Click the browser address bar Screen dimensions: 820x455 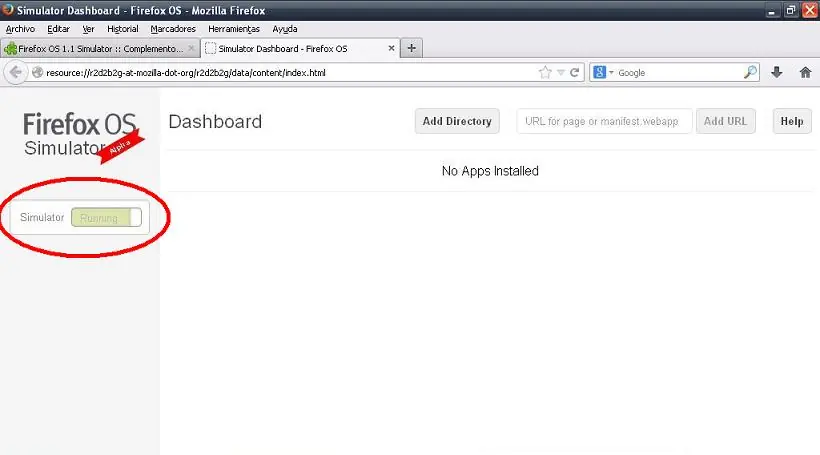pyautogui.click(x=290, y=73)
